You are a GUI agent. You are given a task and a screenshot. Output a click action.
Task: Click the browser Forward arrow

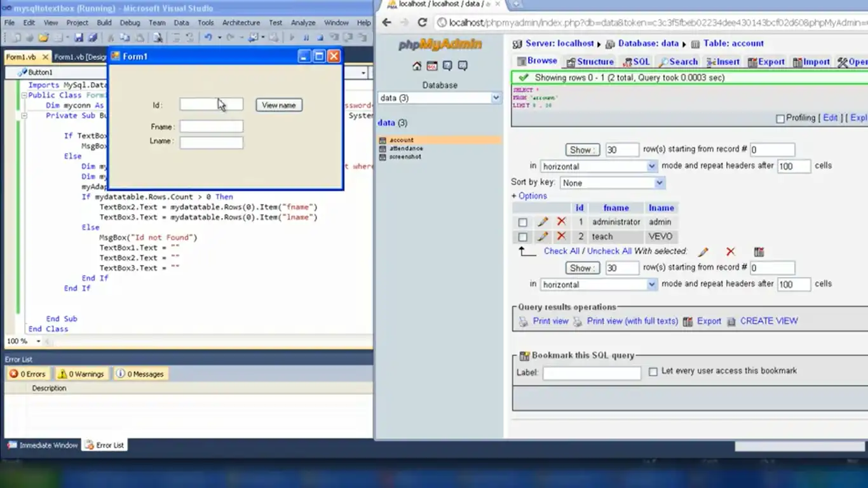404,22
